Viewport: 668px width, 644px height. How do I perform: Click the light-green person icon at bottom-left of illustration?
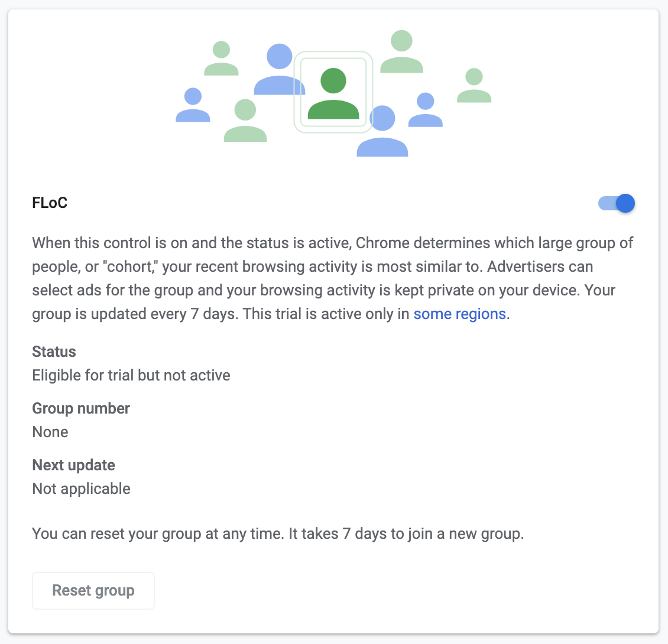tap(245, 121)
